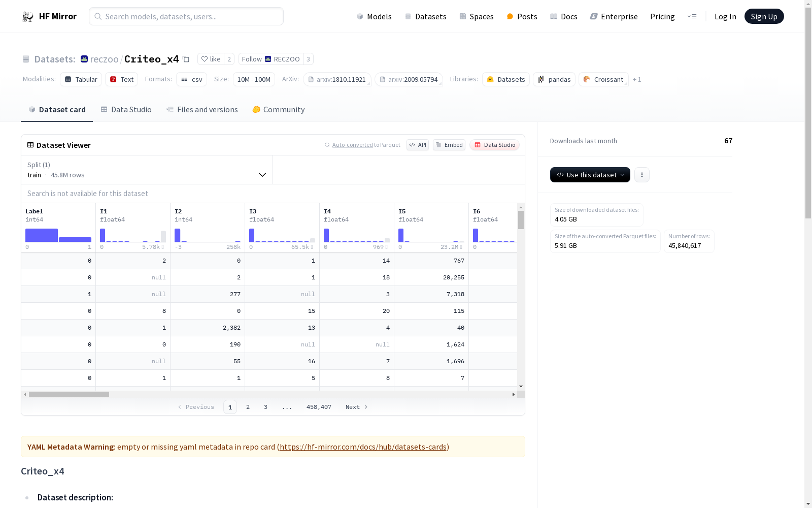Click the cell with value 2,382

208,328
